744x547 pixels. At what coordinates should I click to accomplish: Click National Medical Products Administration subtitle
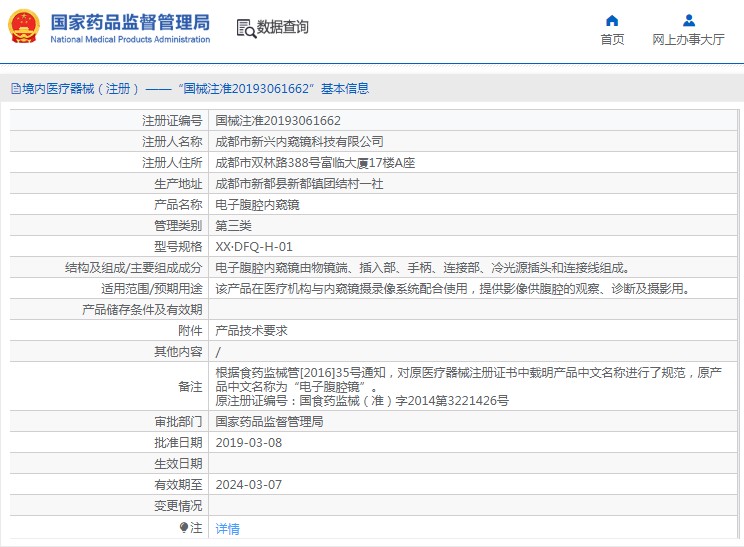point(130,39)
